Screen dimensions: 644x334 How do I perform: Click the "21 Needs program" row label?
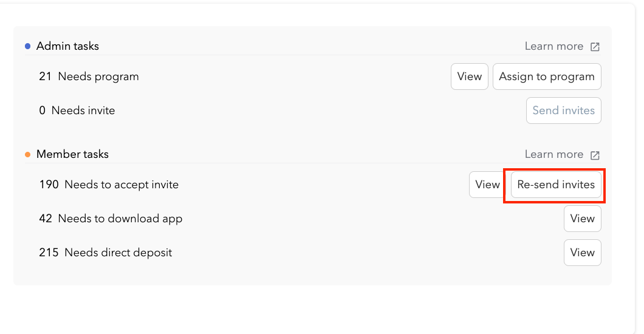tap(89, 77)
